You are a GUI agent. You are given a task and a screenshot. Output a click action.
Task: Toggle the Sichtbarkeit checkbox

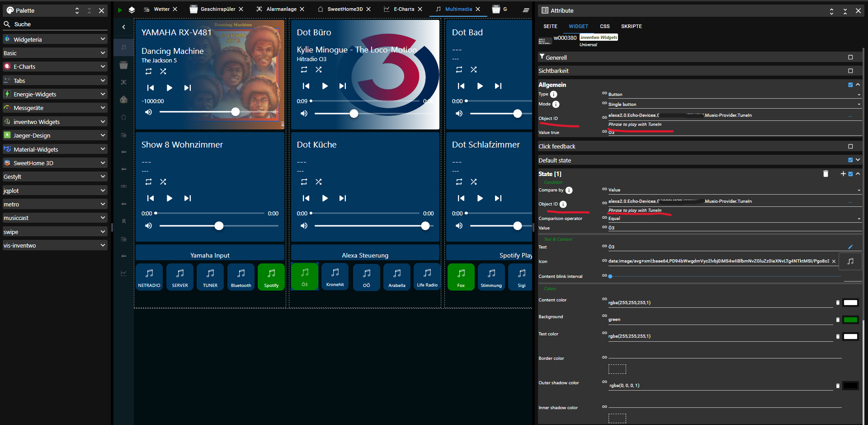coord(850,71)
